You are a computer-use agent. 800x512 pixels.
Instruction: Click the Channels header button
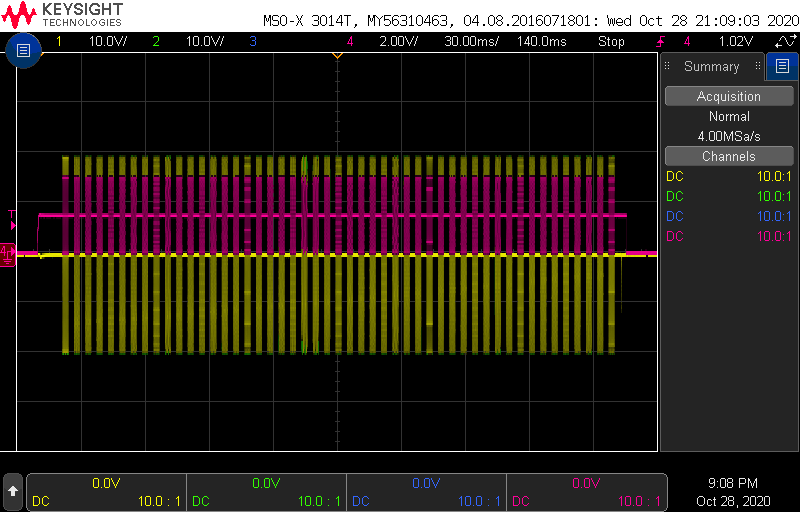coord(728,156)
